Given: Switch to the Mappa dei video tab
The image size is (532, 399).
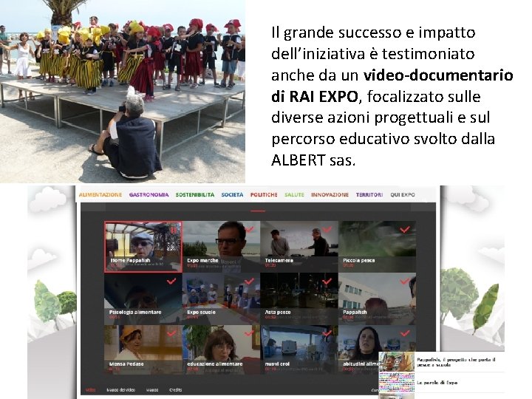Looking at the screenshot, I should click(120, 390).
